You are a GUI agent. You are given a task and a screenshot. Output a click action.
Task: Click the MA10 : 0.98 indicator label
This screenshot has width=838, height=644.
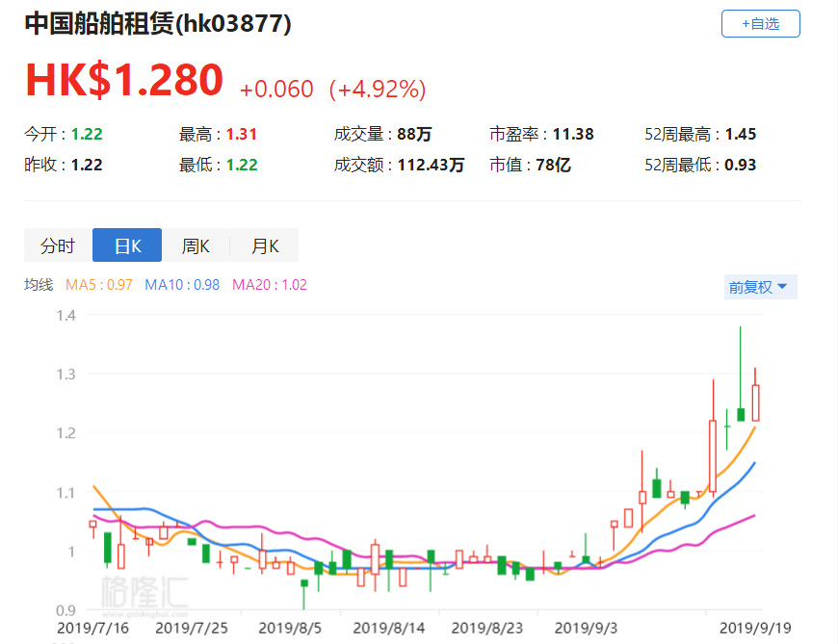pos(182,285)
